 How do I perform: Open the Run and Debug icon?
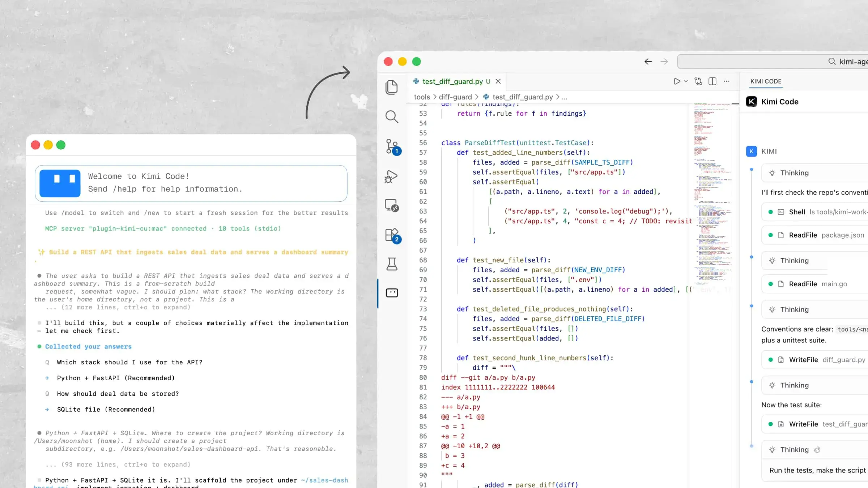[x=392, y=176]
